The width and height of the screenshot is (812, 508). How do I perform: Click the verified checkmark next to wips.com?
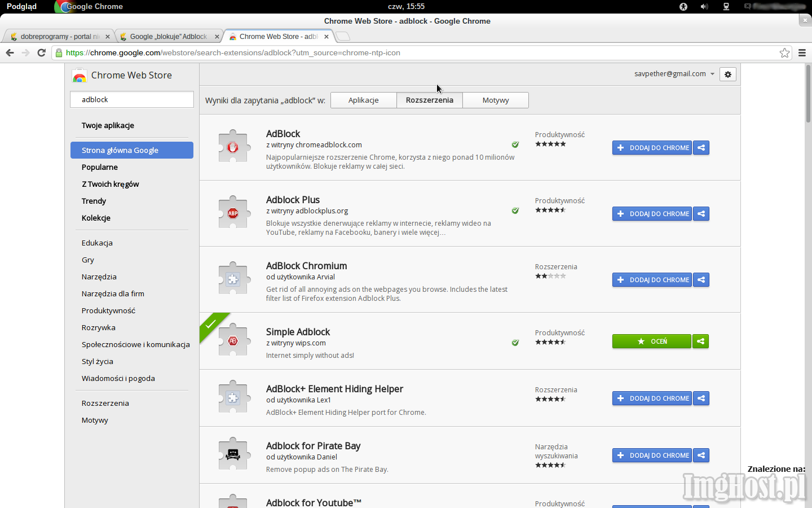pos(515,343)
